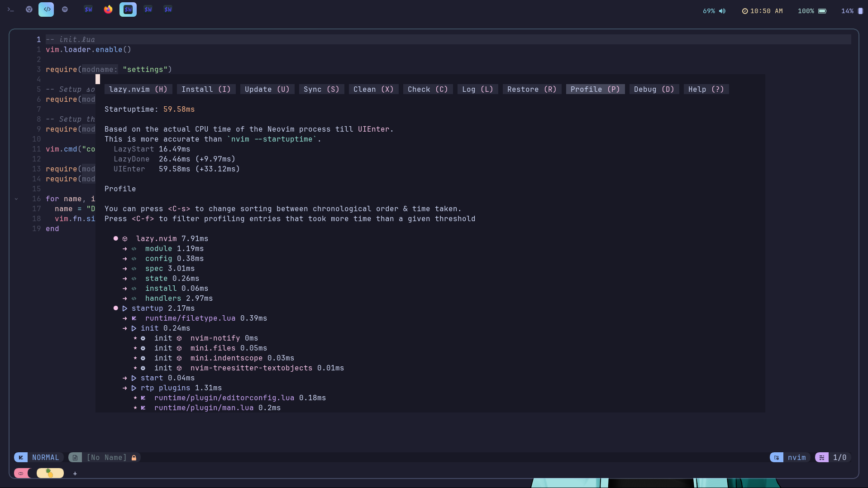Click the speaker volume icon in the status bar

[x=722, y=11]
